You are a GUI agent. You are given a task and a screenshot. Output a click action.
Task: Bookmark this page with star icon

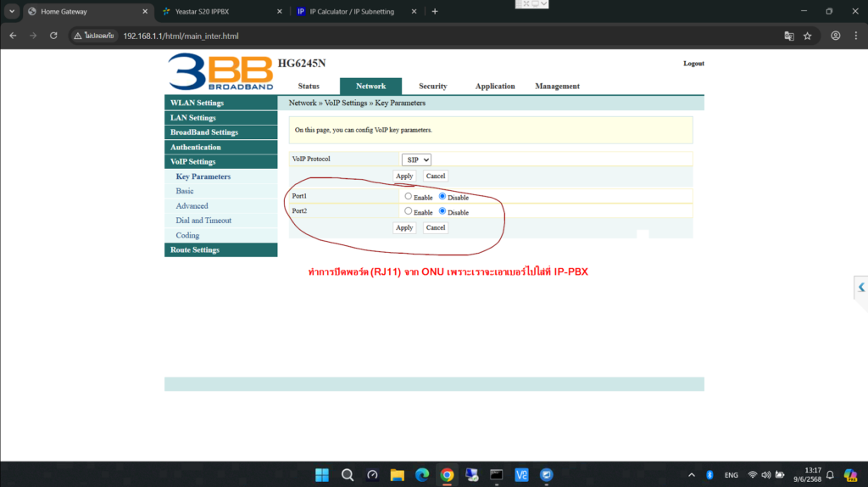click(x=808, y=36)
